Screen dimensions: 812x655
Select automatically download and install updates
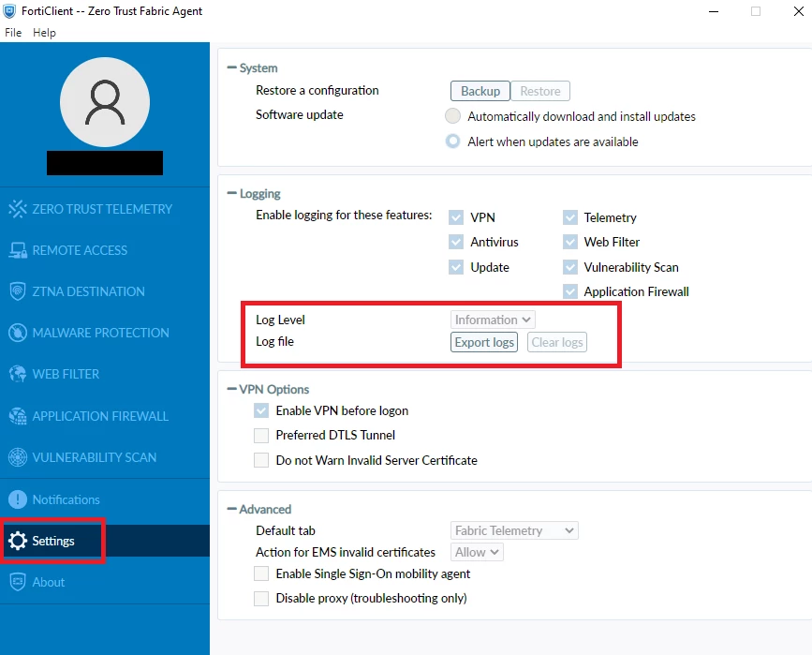tap(452, 116)
